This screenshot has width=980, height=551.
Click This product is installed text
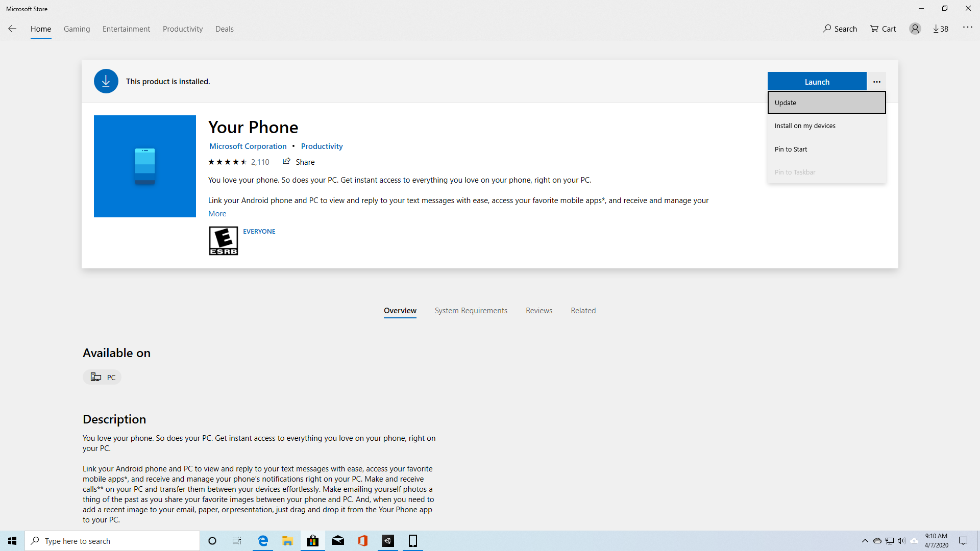pyautogui.click(x=168, y=82)
